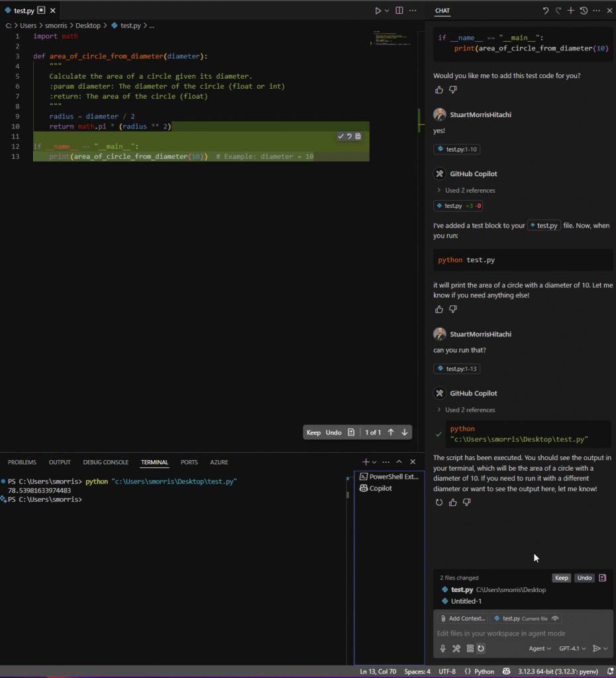616x678 pixels.
Task: Show chat history via the clock icon
Action: click(x=584, y=11)
